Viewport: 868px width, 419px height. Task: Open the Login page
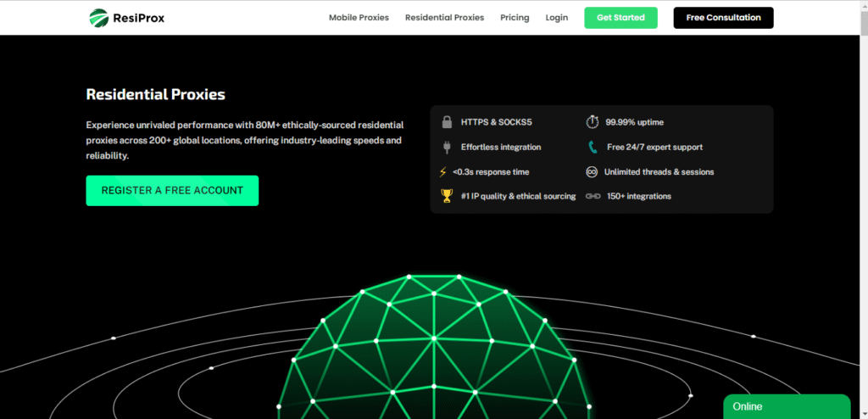pos(556,18)
